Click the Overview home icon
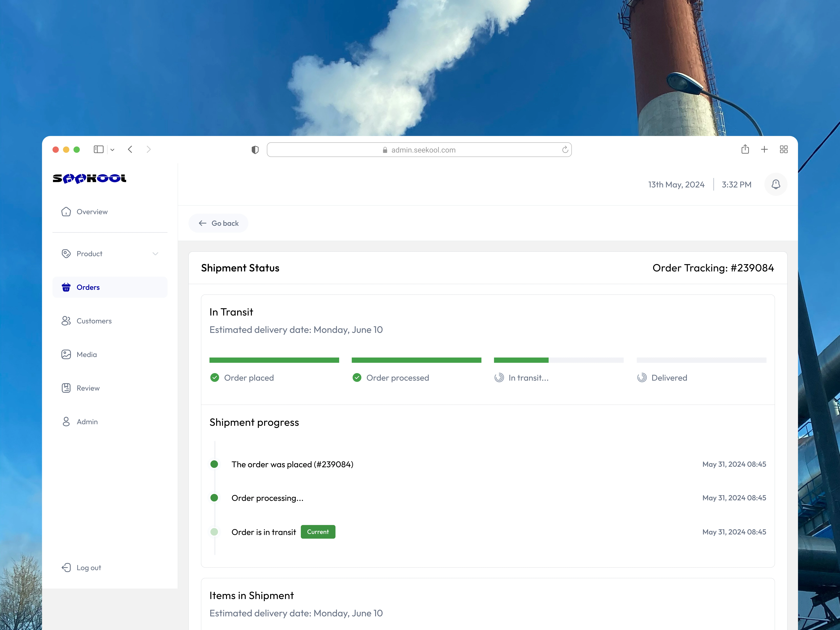This screenshot has height=630, width=840. 66,212
